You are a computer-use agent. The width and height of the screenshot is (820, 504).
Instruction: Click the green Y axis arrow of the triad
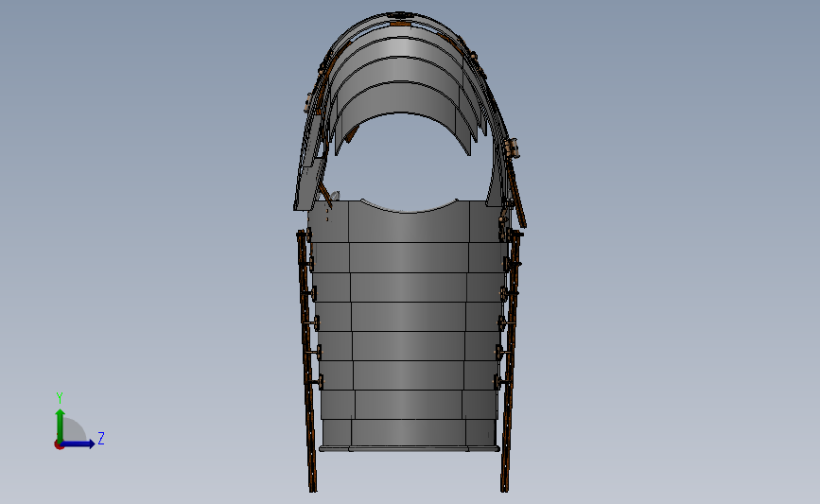61,425
